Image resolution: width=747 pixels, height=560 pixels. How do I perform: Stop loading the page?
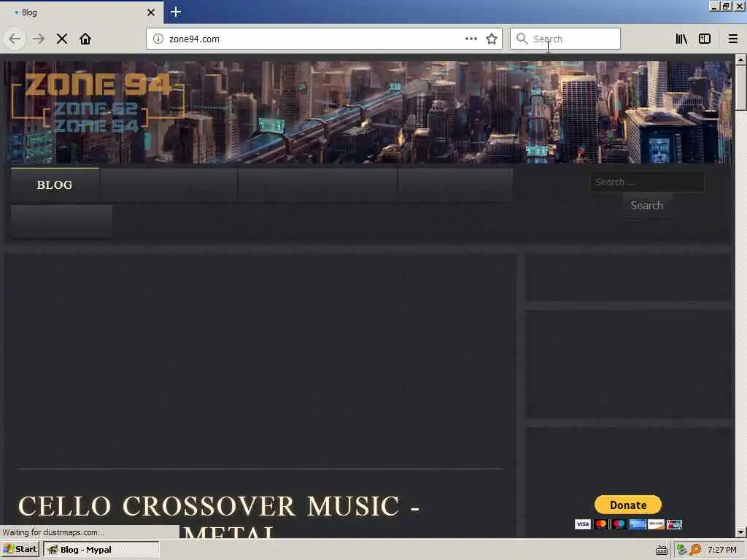click(x=62, y=39)
